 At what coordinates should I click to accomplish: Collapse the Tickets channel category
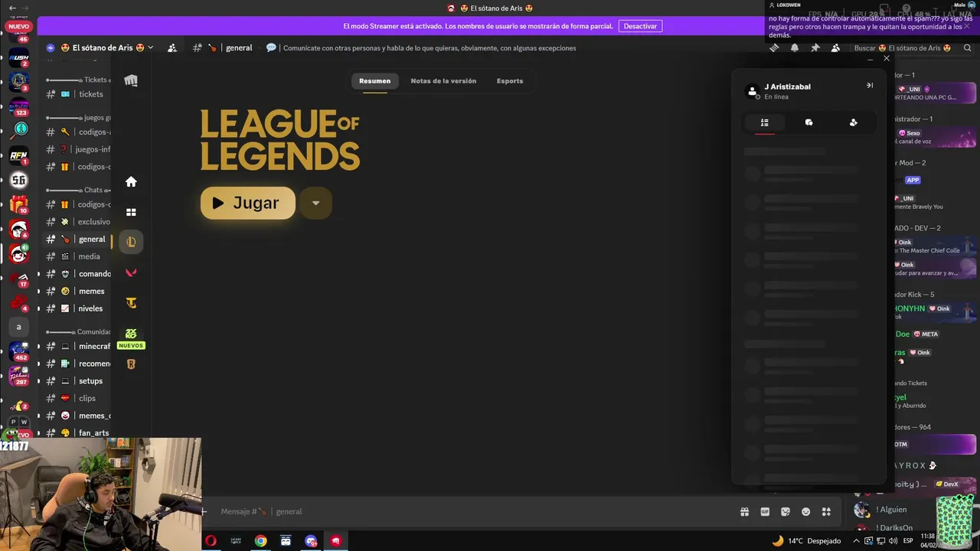click(x=78, y=80)
